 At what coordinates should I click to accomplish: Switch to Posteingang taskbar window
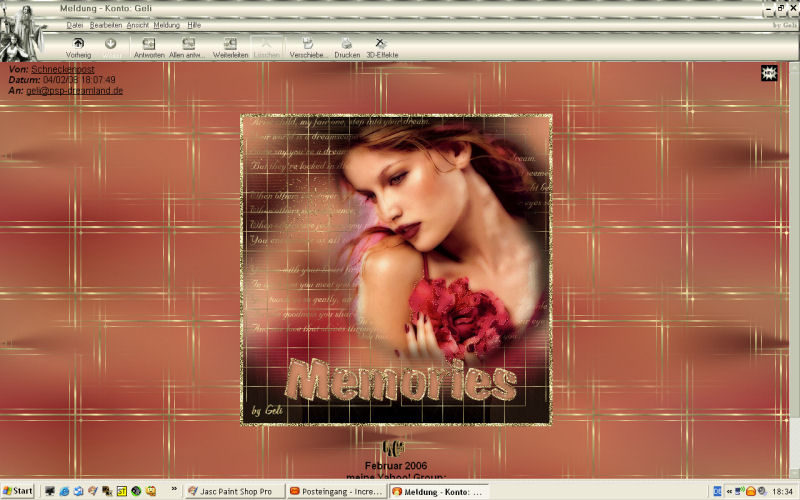click(336, 491)
